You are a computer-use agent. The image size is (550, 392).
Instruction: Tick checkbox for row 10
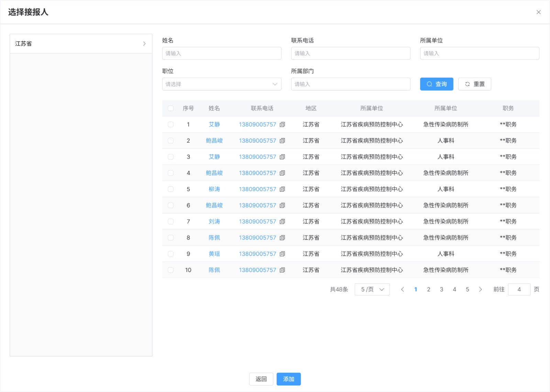tap(170, 270)
